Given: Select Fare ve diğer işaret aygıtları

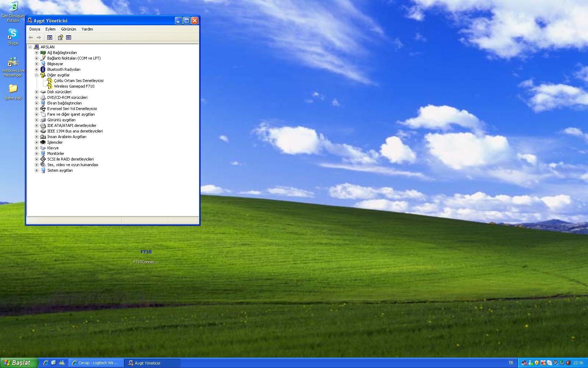Looking at the screenshot, I should click(71, 114).
